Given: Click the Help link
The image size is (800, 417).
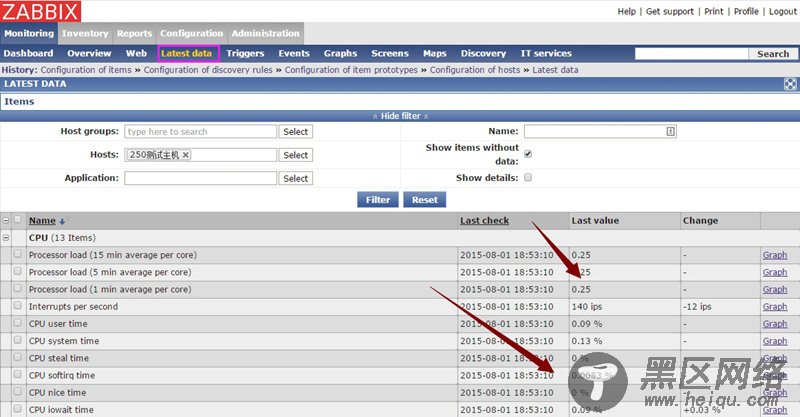Looking at the screenshot, I should [x=627, y=11].
